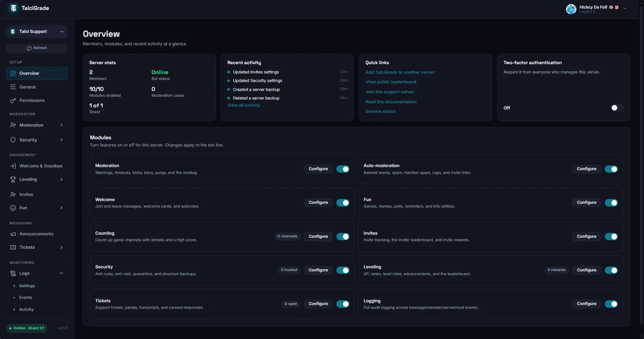Expand the Leveling sidebar chevron
This screenshot has height=339, width=644.
(x=61, y=179)
